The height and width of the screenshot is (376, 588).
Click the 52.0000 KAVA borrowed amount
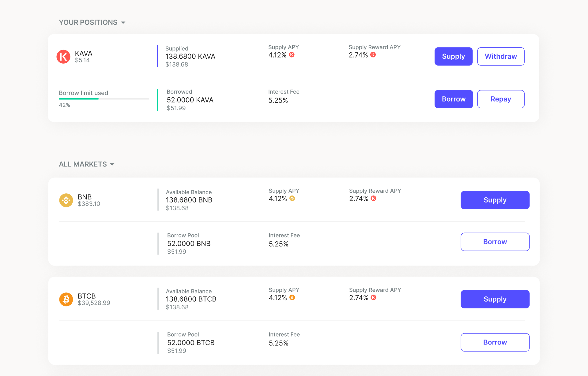[x=190, y=100]
